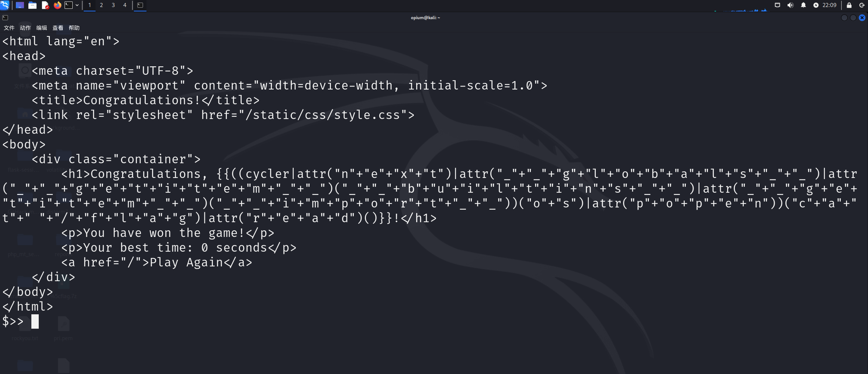Open the Kali applications menu
Viewport: 868px width, 374px height.
pos(5,5)
